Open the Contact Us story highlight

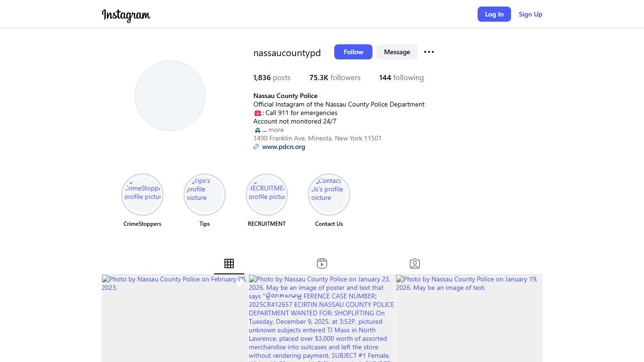click(x=329, y=195)
